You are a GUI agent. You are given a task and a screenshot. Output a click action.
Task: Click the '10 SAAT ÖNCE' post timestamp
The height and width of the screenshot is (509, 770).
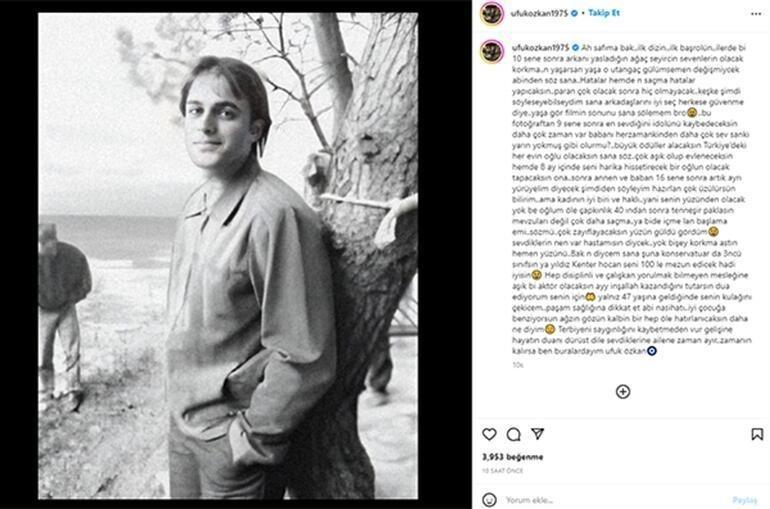503,470
